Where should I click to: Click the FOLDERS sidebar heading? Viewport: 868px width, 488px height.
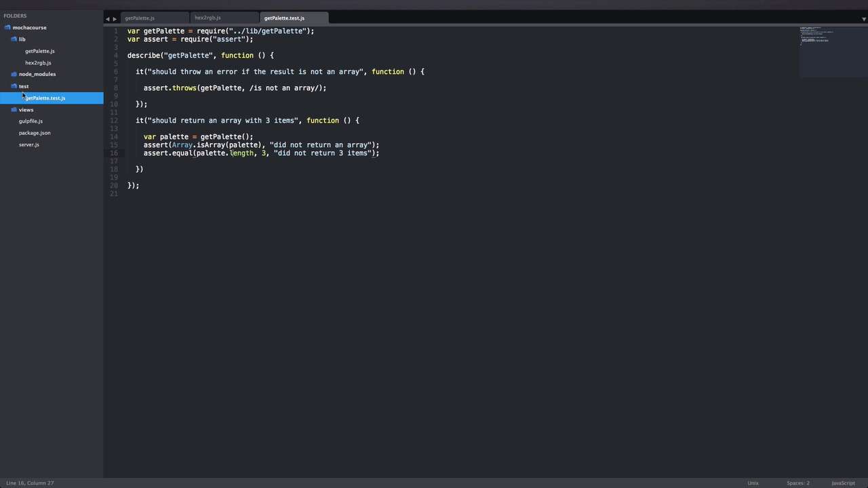(15, 16)
